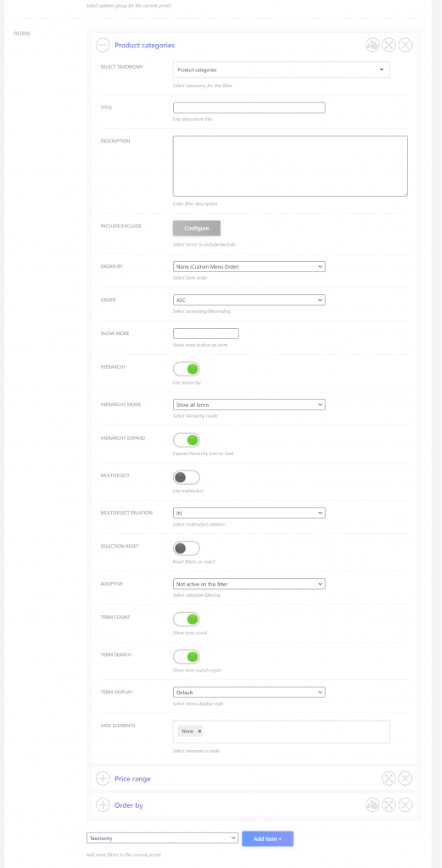Open the Select Taxonomy dropdown
The height and width of the screenshot is (868, 442).
point(282,70)
